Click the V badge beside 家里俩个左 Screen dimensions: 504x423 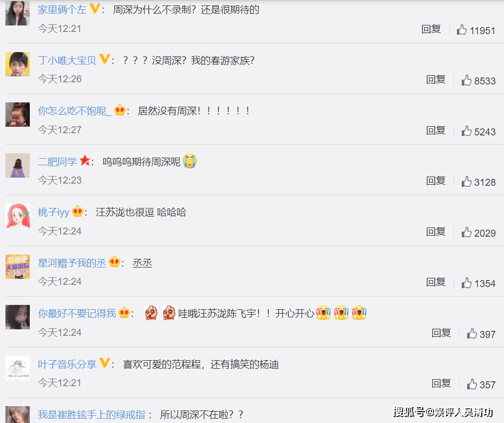click(95, 8)
